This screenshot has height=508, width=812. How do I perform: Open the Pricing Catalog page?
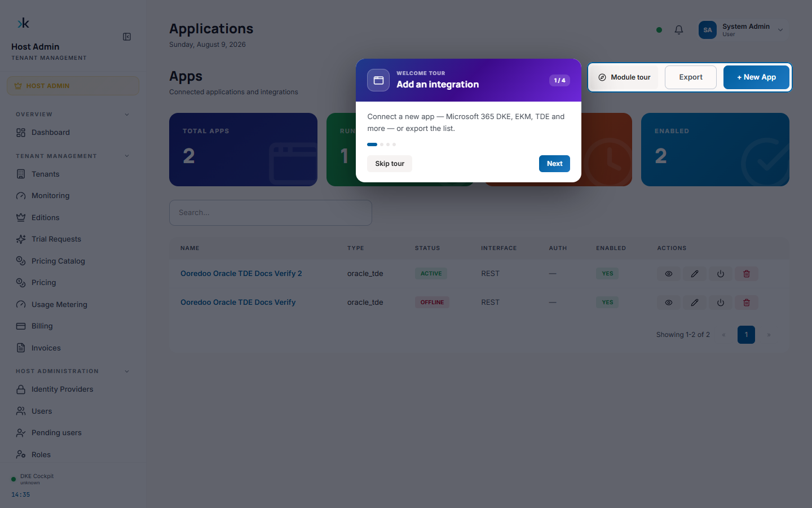(73, 261)
